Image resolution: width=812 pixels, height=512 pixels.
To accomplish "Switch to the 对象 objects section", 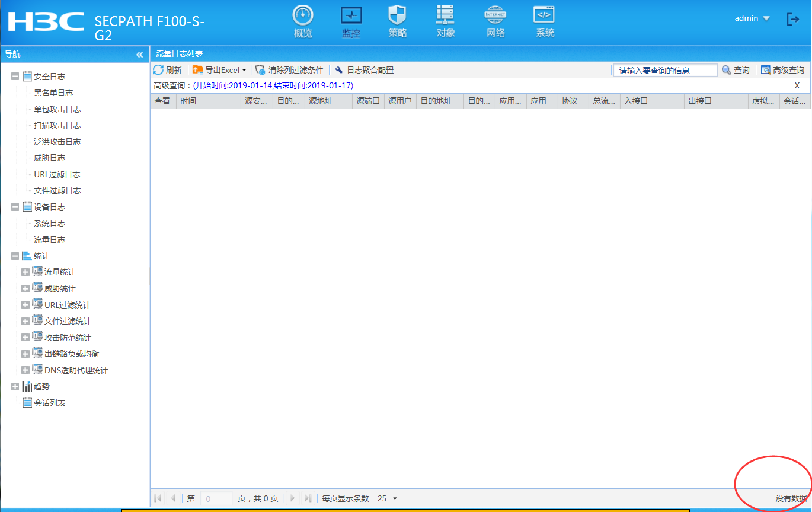I will [x=446, y=22].
